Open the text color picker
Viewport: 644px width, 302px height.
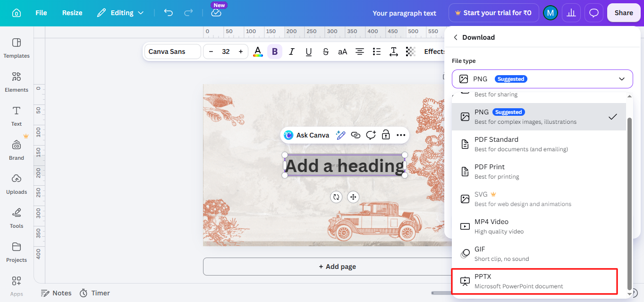(x=258, y=52)
